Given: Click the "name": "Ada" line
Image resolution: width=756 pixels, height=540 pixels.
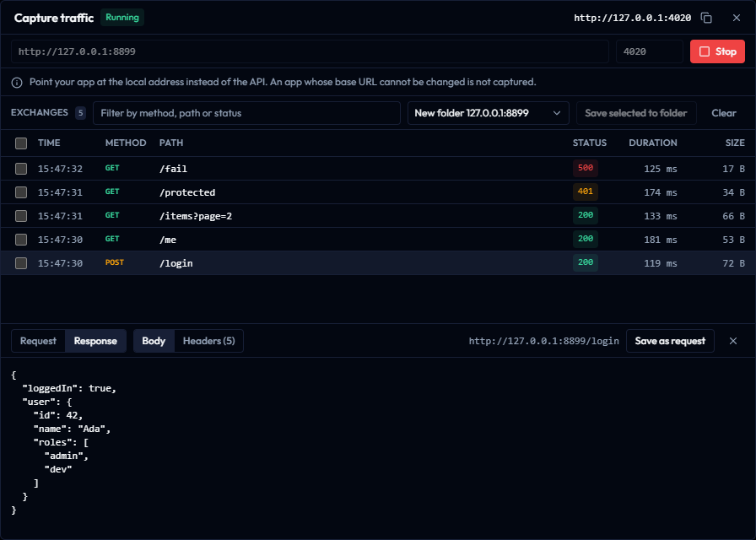Looking at the screenshot, I should pos(72,429).
